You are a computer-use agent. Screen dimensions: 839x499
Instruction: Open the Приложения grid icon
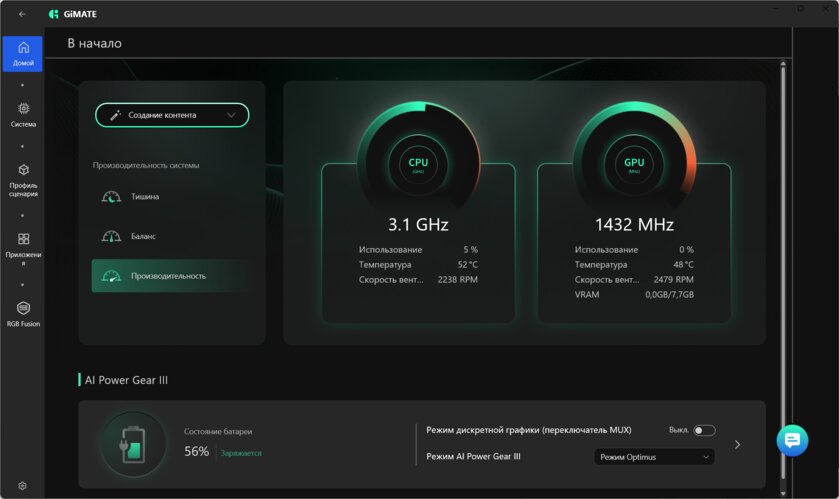pyautogui.click(x=24, y=239)
